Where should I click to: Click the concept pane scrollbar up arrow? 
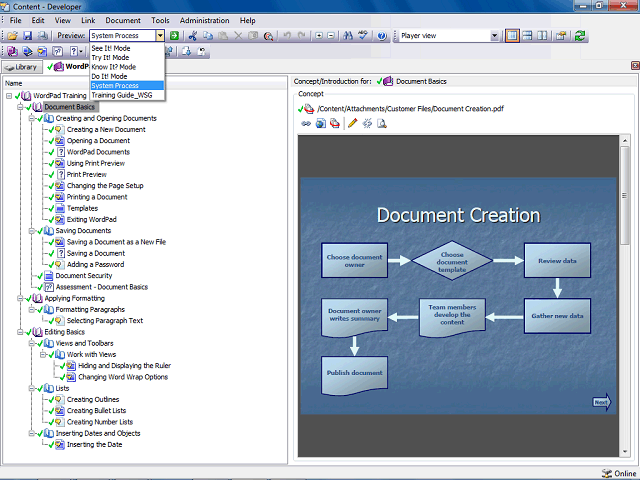pyautogui.click(x=625, y=140)
